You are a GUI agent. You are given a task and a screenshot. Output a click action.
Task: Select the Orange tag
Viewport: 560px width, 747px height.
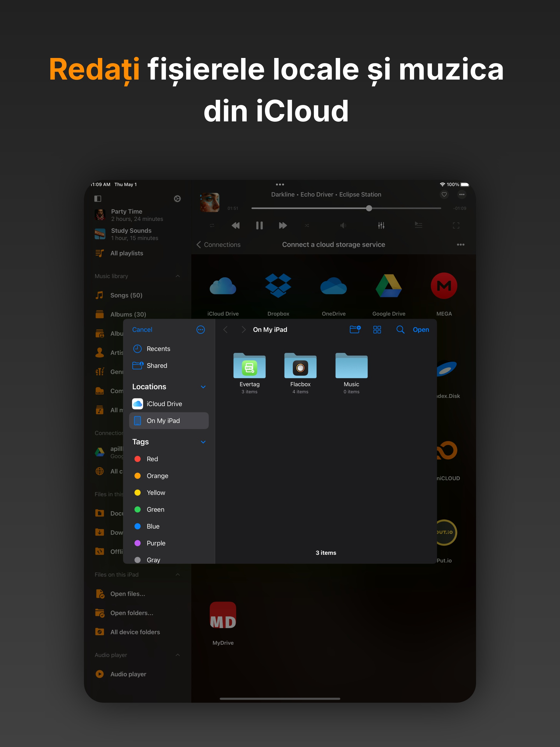[169, 476]
